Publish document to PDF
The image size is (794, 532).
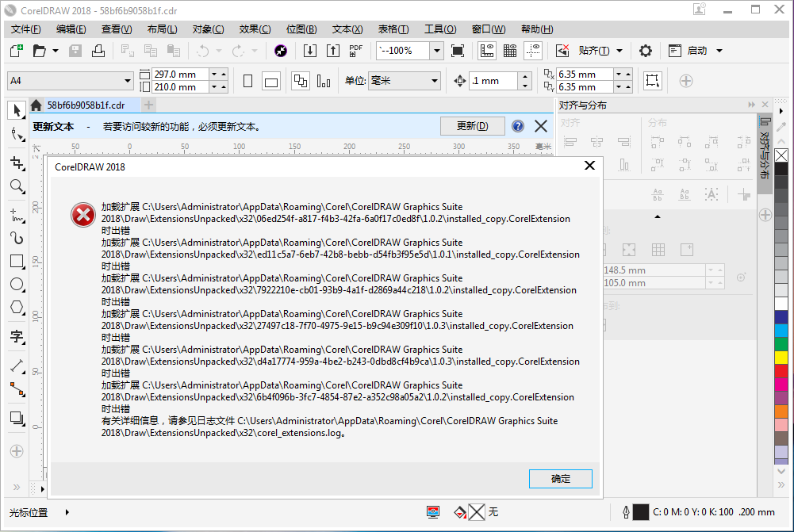point(355,50)
